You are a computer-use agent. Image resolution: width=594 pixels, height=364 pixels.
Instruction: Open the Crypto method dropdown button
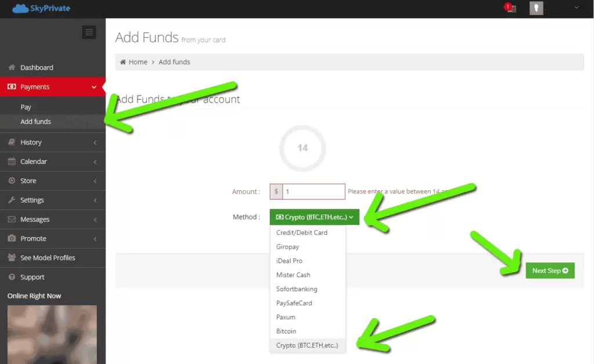point(314,217)
